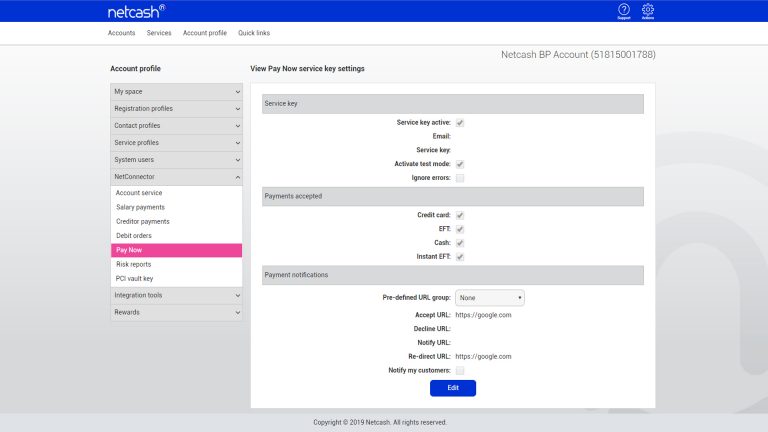Expand the Contact profiles section
Screen dimensions: 768x432
pyautogui.click(x=176, y=126)
